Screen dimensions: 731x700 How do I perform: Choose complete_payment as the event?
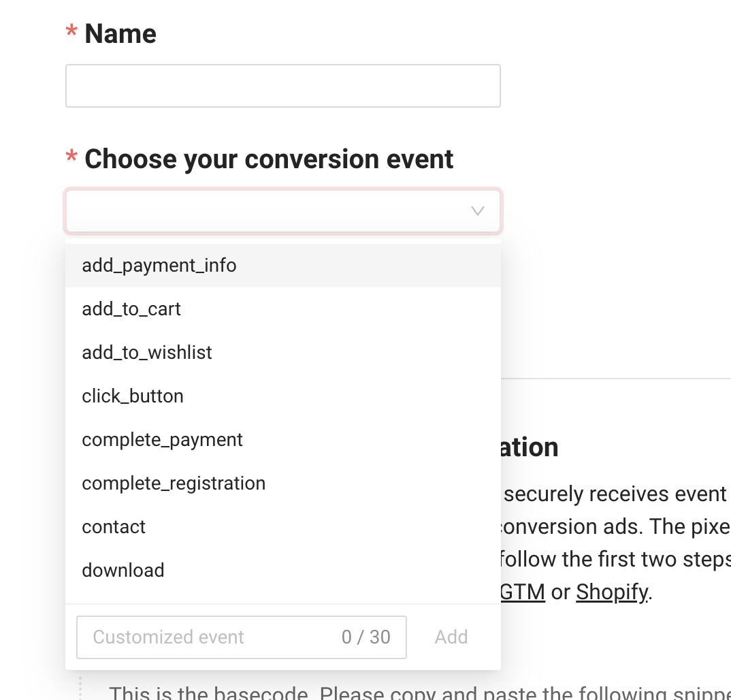point(283,440)
